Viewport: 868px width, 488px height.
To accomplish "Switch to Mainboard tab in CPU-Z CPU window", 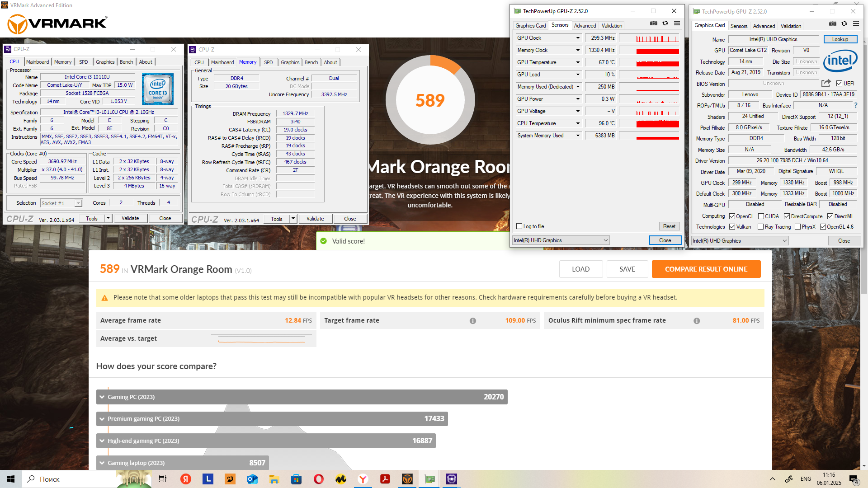I will coord(38,62).
